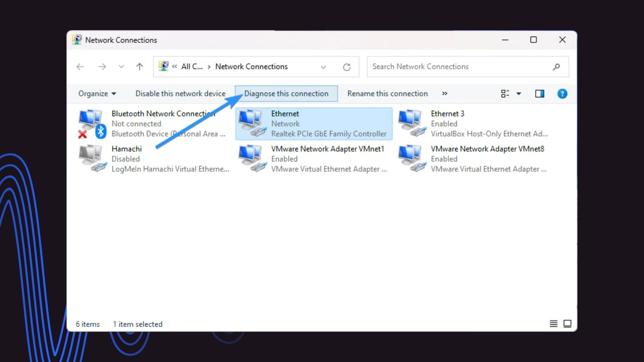Image resolution: width=644 pixels, height=362 pixels.
Task: Click the Network Connections title bar icon
Action: tap(77, 40)
